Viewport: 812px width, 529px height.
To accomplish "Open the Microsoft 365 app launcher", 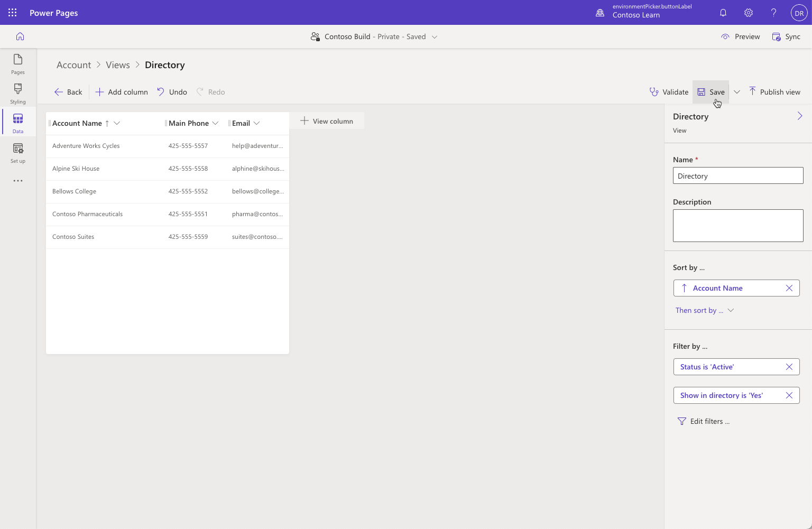I will click(12, 12).
